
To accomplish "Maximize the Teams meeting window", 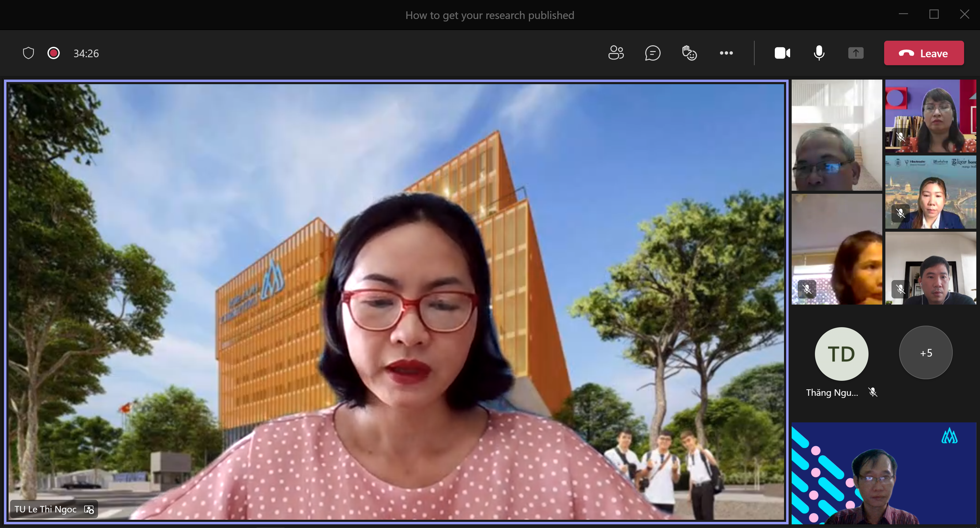I will [x=934, y=14].
